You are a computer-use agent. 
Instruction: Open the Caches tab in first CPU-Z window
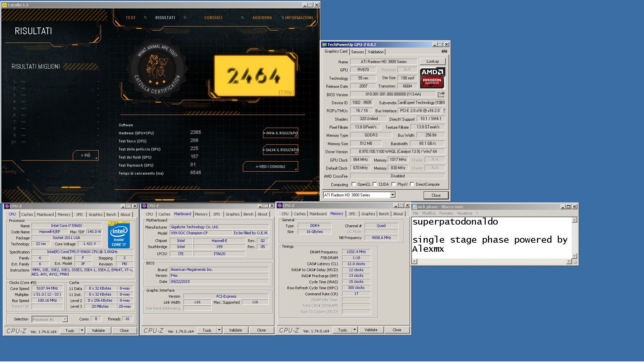(x=27, y=215)
